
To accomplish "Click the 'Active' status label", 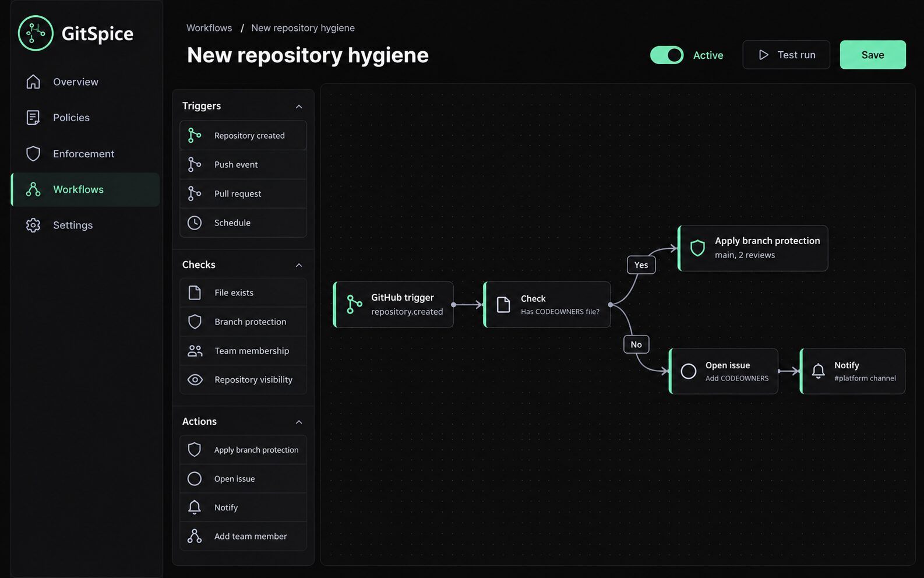I will [x=708, y=55].
